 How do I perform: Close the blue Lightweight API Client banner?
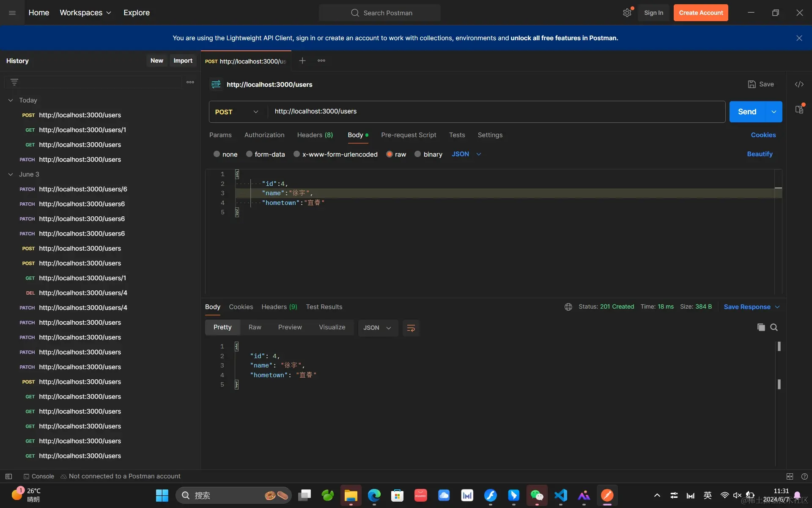click(x=799, y=38)
